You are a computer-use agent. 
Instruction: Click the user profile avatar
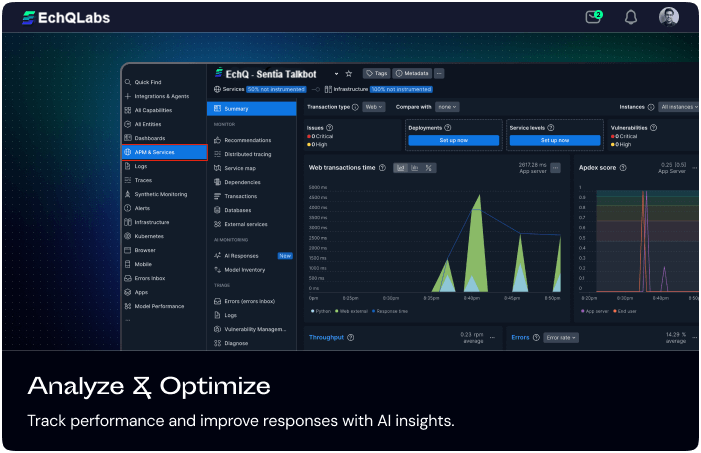668,17
